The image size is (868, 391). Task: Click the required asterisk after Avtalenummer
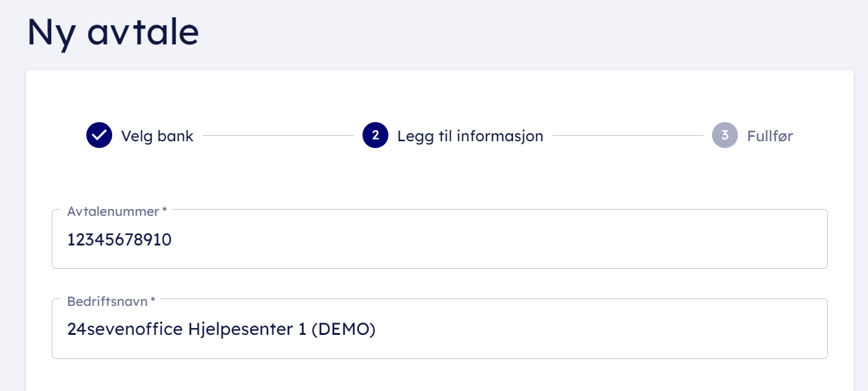pos(165,212)
